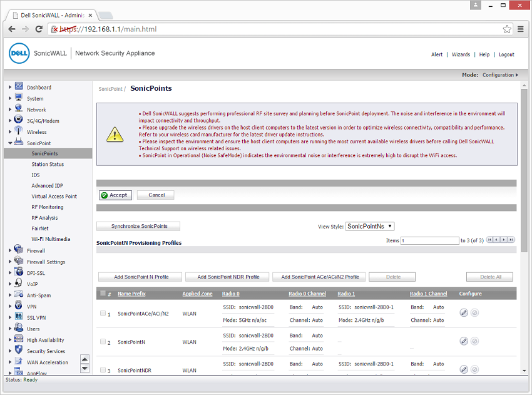The height and width of the screenshot is (395, 532).
Task: Expand the Users tree arrow
Action: [10, 329]
